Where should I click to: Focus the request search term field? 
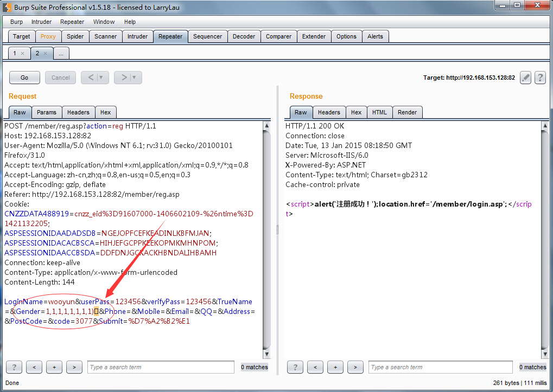point(161,367)
